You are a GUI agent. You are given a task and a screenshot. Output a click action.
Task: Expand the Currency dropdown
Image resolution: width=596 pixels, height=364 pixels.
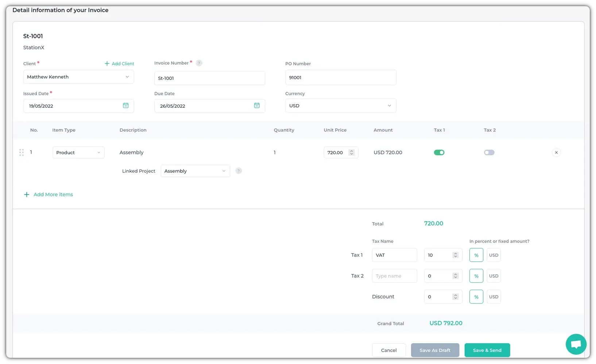(x=340, y=106)
